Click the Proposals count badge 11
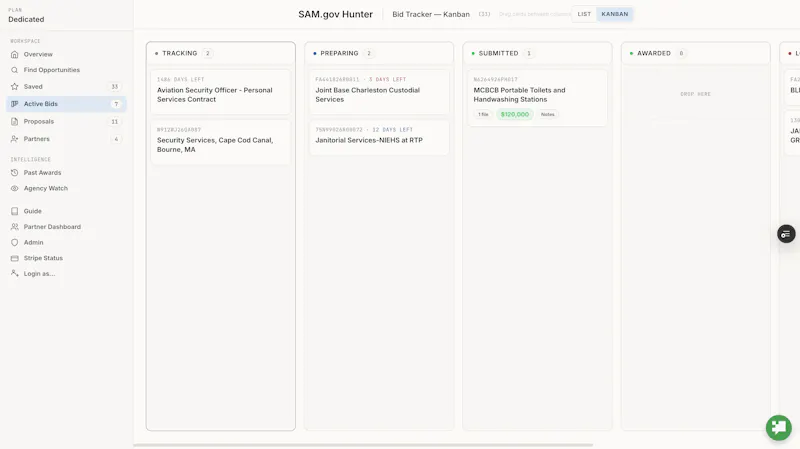The width and height of the screenshot is (800, 449). tap(115, 121)
